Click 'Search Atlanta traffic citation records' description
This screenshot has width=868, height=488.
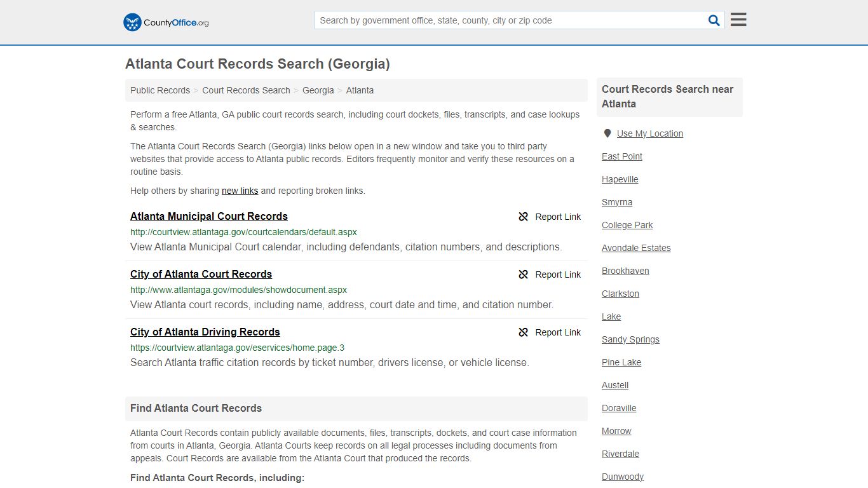[x=329, y=362]
